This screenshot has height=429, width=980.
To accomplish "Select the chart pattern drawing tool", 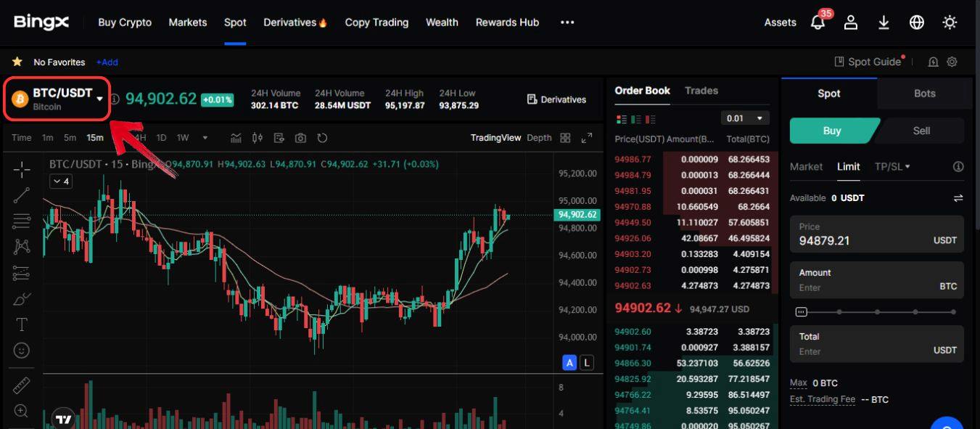I will click(22, 247).
